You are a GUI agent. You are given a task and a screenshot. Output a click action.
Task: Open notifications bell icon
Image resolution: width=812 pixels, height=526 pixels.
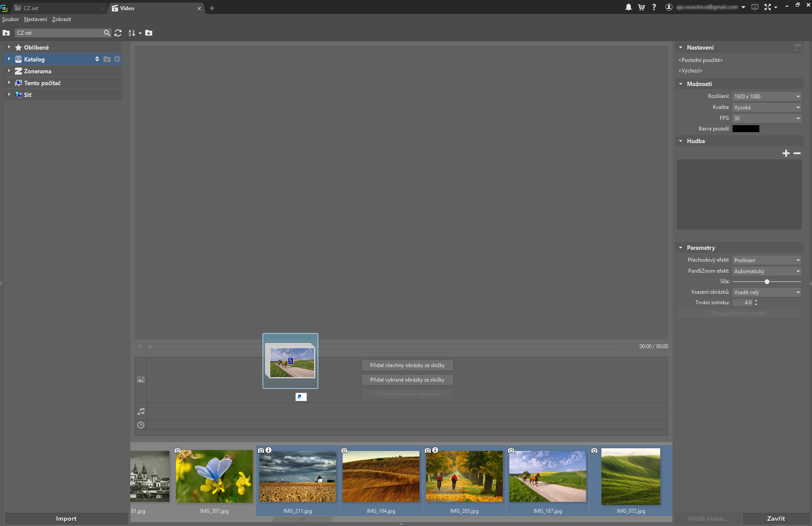coord(628,7)
